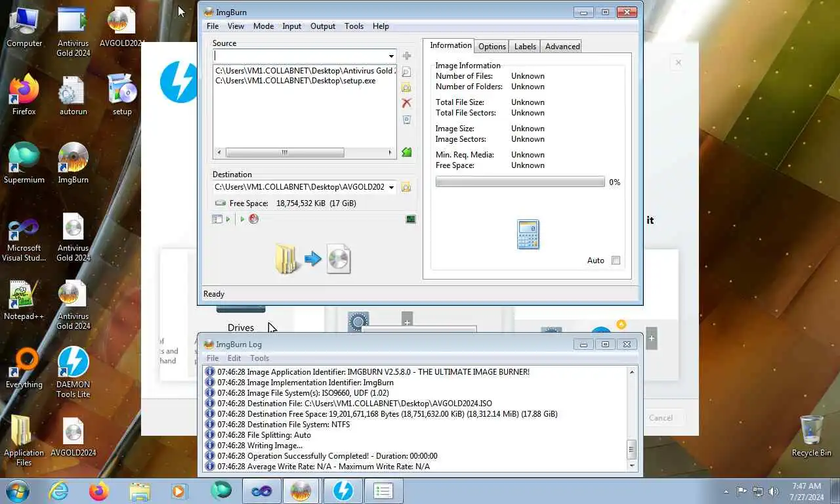Click the ImgBurn Log scroll up arrow
The height and width of the screenshot is (504, 840).
click(632, 372)
